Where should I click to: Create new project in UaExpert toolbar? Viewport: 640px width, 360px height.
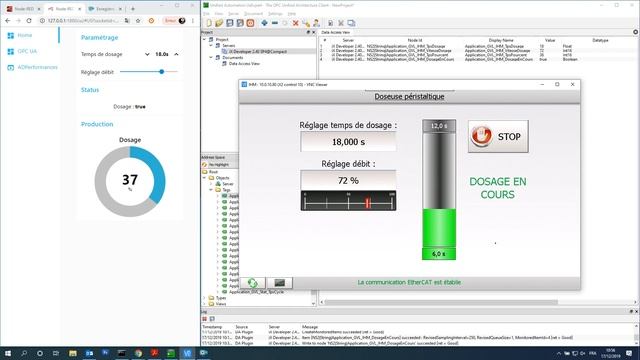coord(209,23)
